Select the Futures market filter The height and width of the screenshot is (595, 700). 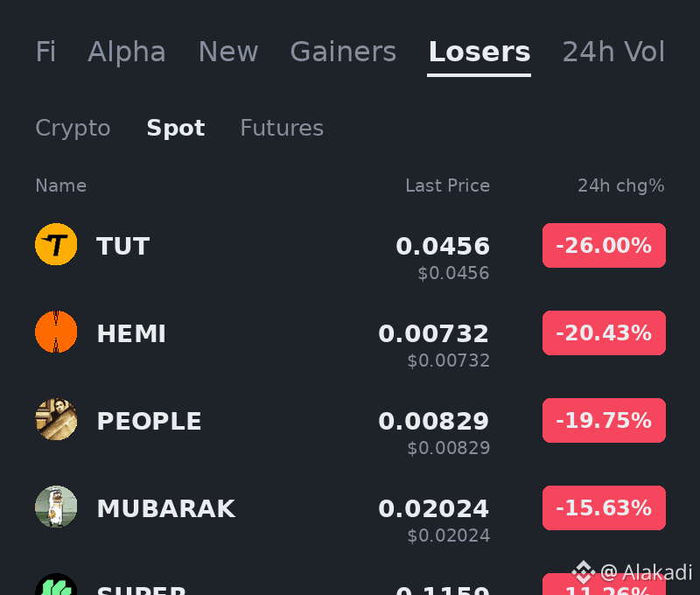point(282,128)
